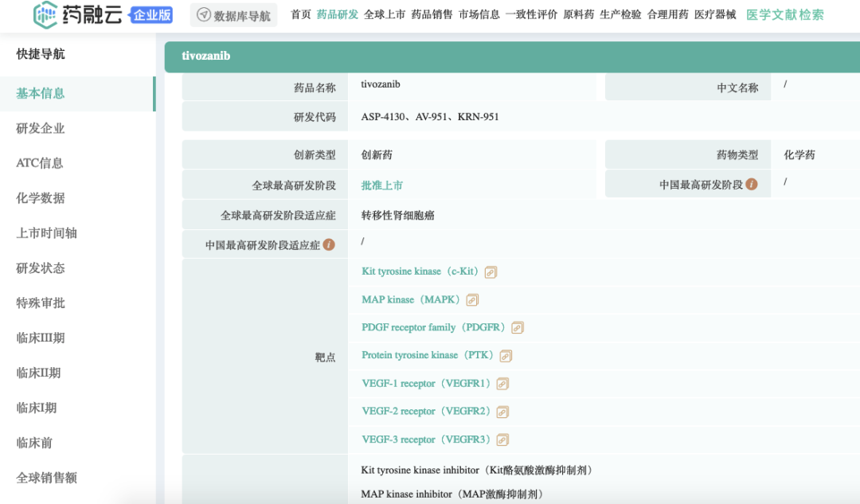Open 医疗器械 menu item

click(714, 15)
